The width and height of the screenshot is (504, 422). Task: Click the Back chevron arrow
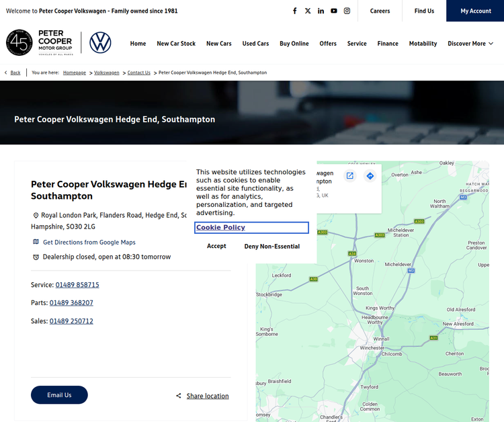pyautogui.click(x=6, y=73)
